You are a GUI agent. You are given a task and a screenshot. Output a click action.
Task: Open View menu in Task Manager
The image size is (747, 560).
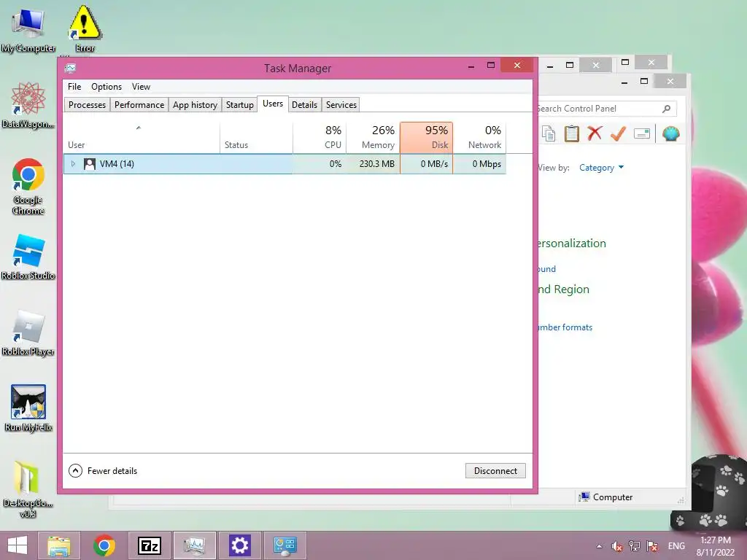point(141,87)
